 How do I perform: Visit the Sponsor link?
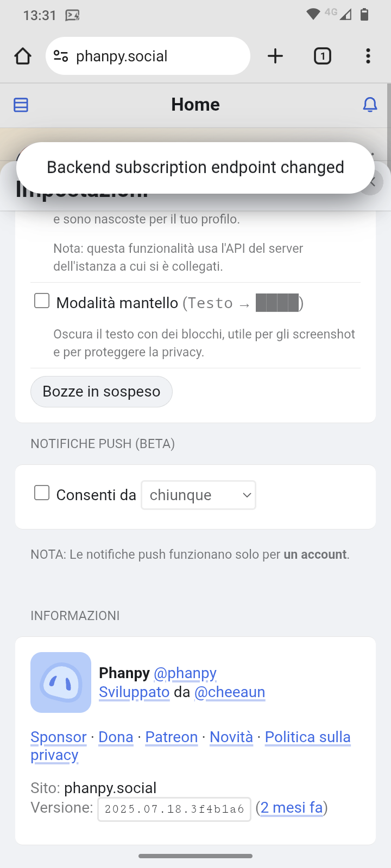click(x=59, y=737)
